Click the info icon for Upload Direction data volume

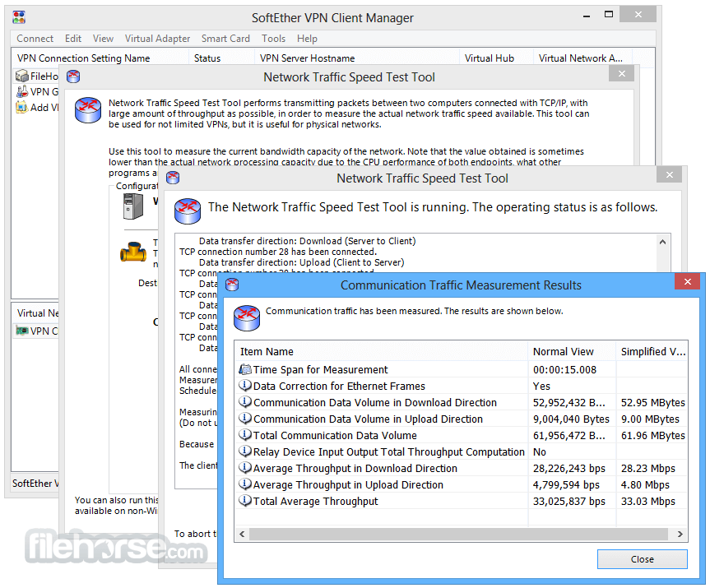(245, 419)
